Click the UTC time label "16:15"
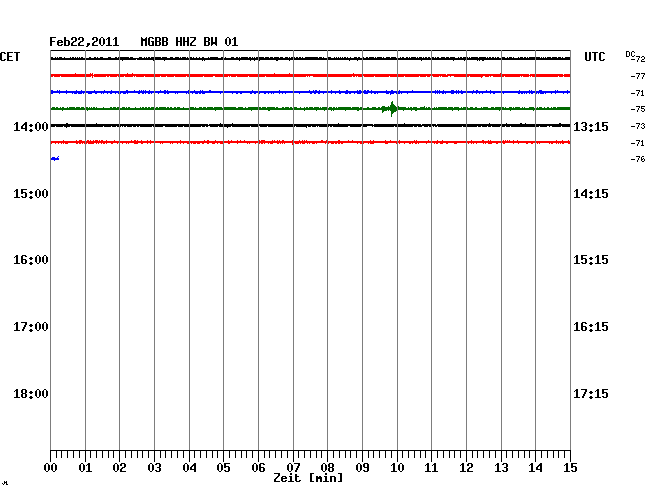The height and width of the screenshot is (494, 650). click(x=591, y=327)
